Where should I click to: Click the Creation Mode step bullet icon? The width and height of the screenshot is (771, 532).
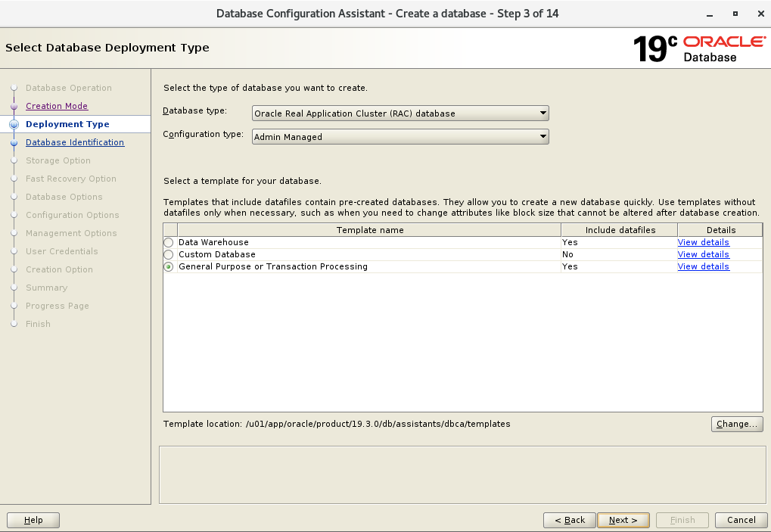point(14,106)
